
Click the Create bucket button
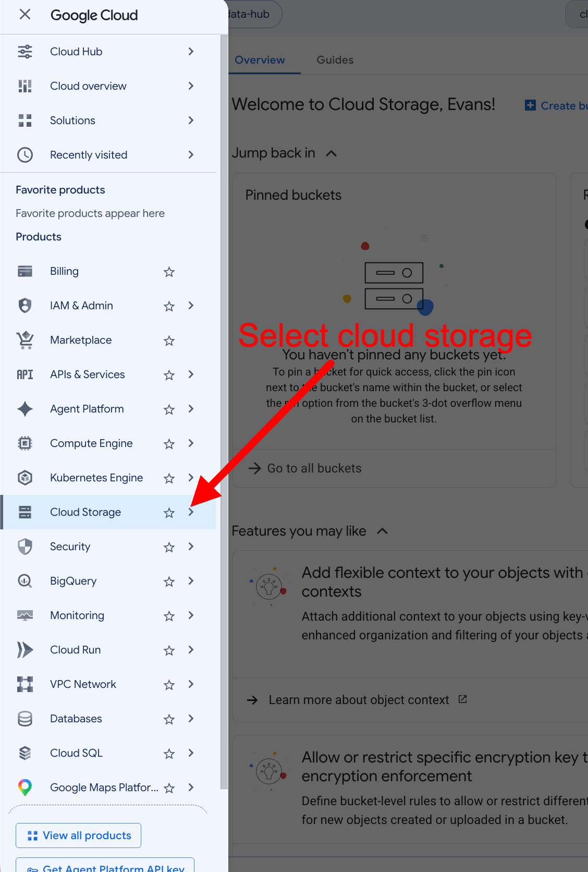[556, 106]
